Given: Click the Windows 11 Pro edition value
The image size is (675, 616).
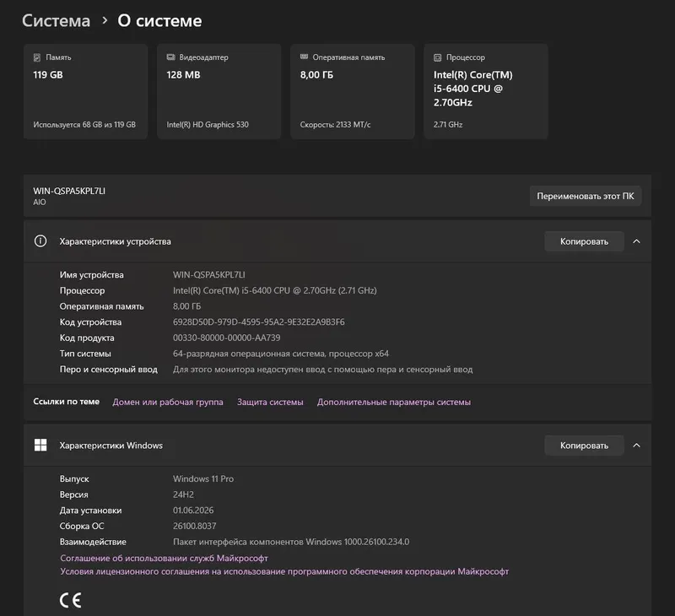Looking at the screenshot, I should [203, 478].
